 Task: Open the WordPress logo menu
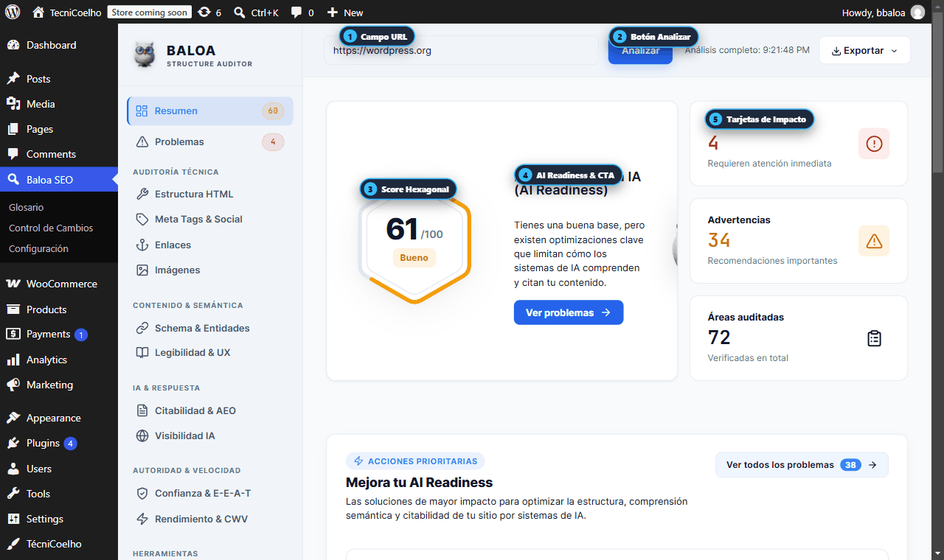click(13, 12)
